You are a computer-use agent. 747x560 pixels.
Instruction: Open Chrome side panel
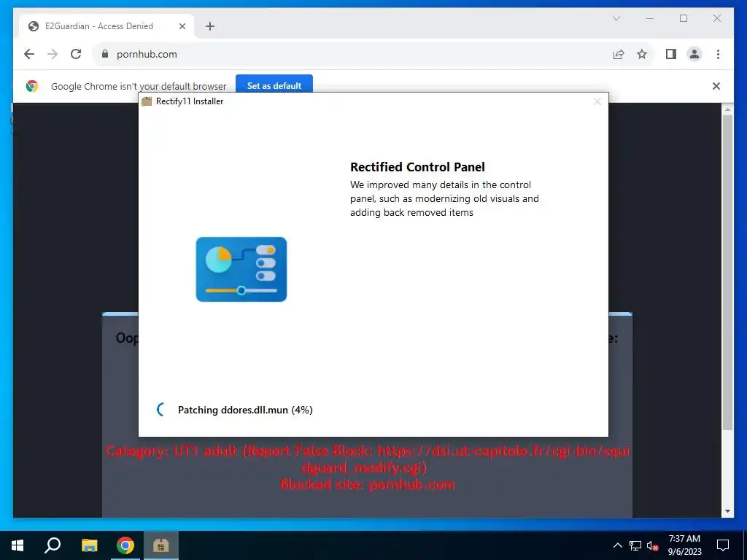(x=671, y=54)
